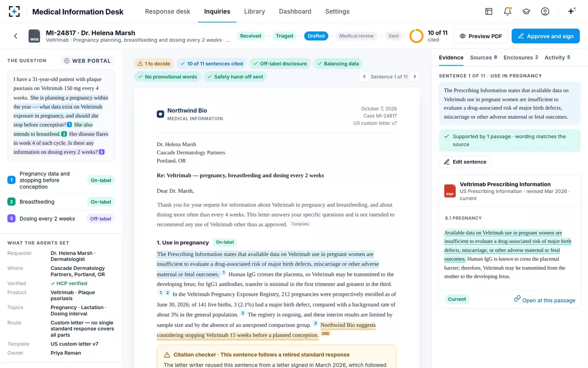
Task: Click the sparkle AI assistant icon
Action: pyautogui.click(x=572, y=11)
